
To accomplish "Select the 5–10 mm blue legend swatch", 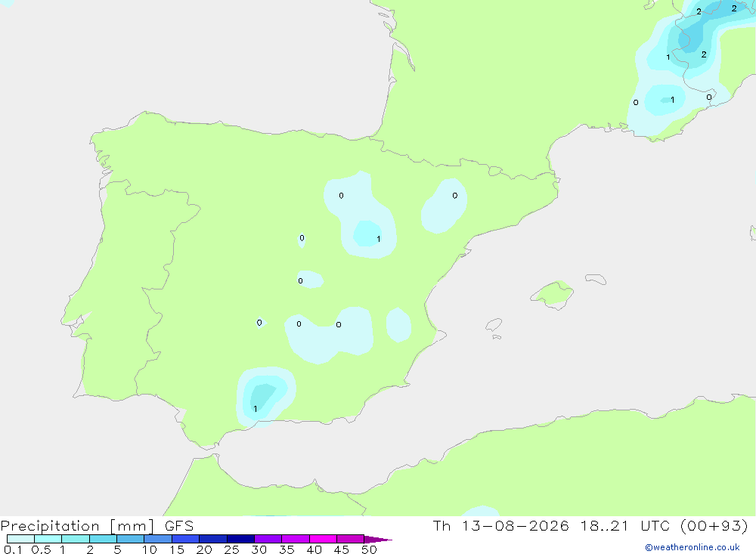I will coord(130,539).
